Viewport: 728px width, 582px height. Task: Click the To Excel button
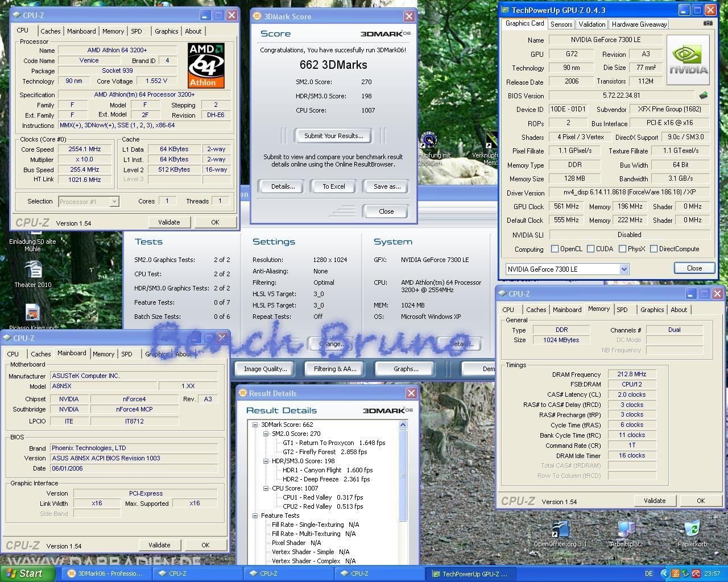(334, 186)
